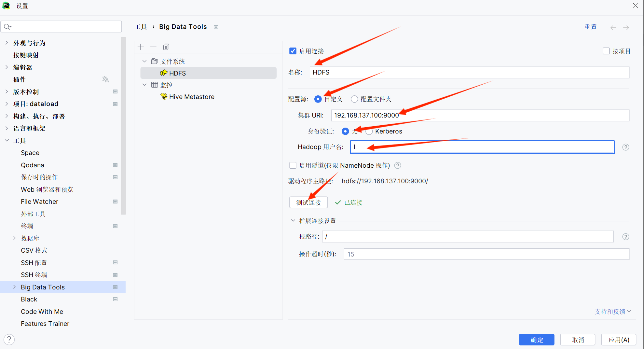Viewport: 644px width, 349px height.
Task: Remove the selected connection with minus icon
Action: (x=153, y=47)
